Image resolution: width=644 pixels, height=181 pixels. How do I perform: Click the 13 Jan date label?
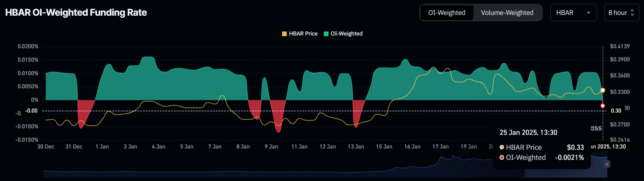356,147
